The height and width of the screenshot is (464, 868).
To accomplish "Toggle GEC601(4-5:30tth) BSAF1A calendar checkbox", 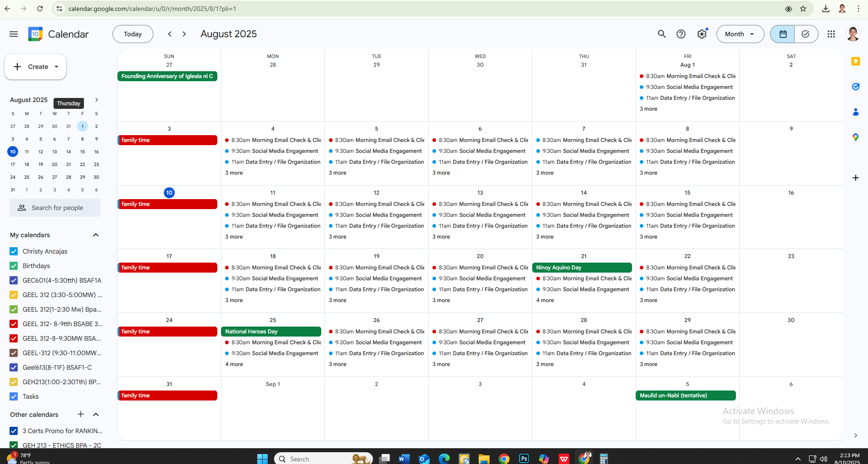I will click(14, 280).
